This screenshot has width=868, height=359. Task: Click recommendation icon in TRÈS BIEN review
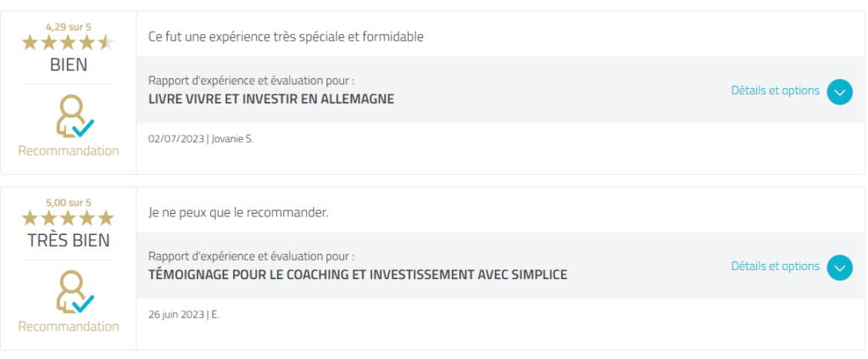[x=74, y=292]
